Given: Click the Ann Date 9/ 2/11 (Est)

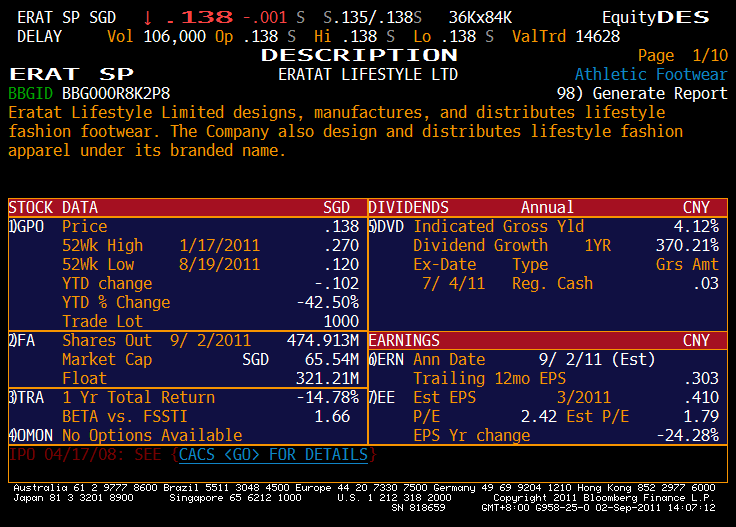Looking at the screenshot, I should click(x=597, y=359).
